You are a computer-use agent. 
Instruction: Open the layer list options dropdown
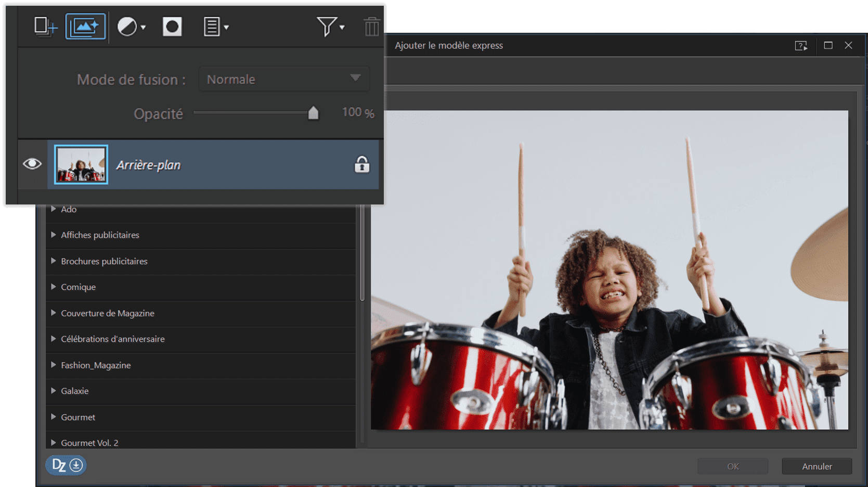[216, 27]
